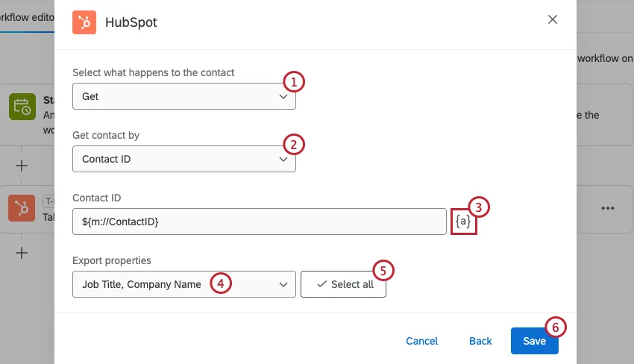
Task: Click the red numbered marker 1
Action: tap(295, 81)
